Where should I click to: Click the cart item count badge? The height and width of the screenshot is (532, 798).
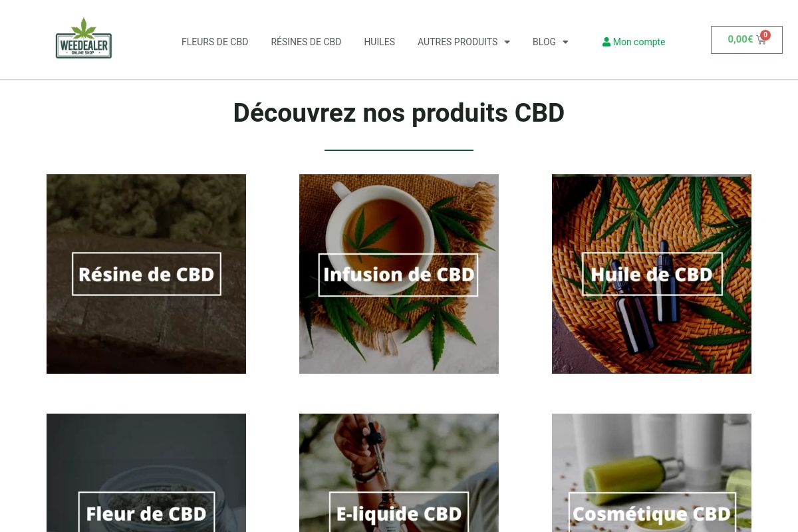click(765, 35)
